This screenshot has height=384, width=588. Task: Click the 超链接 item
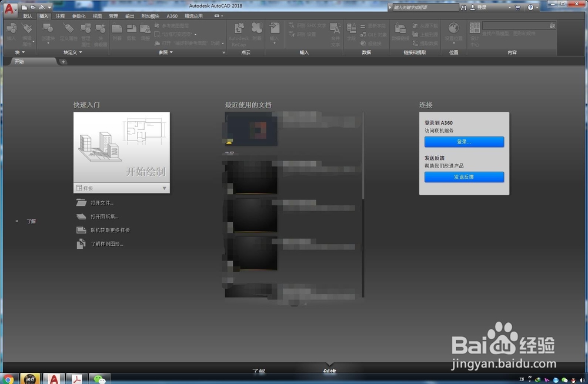(x=371, y=44)
